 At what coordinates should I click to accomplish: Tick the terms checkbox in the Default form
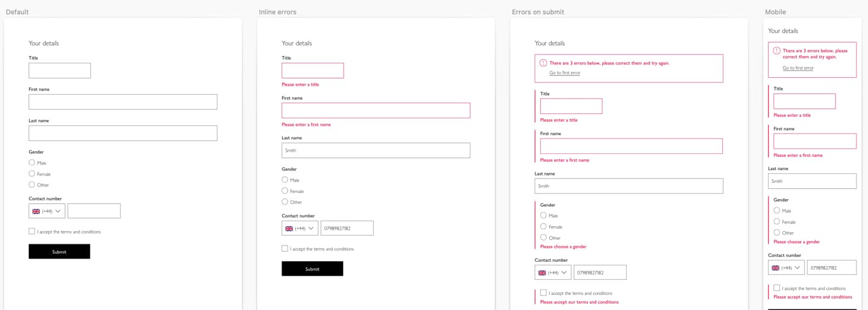[32, 232]
